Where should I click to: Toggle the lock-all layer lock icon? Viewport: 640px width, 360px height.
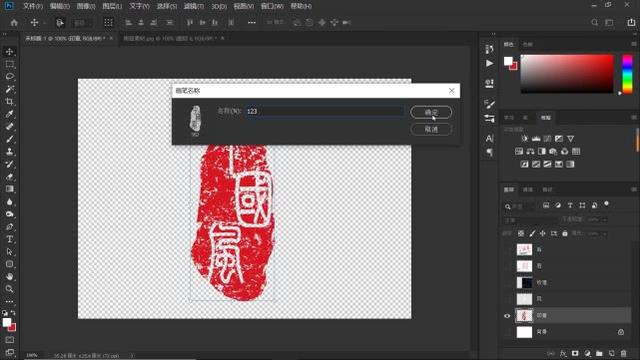click(565, 233)
